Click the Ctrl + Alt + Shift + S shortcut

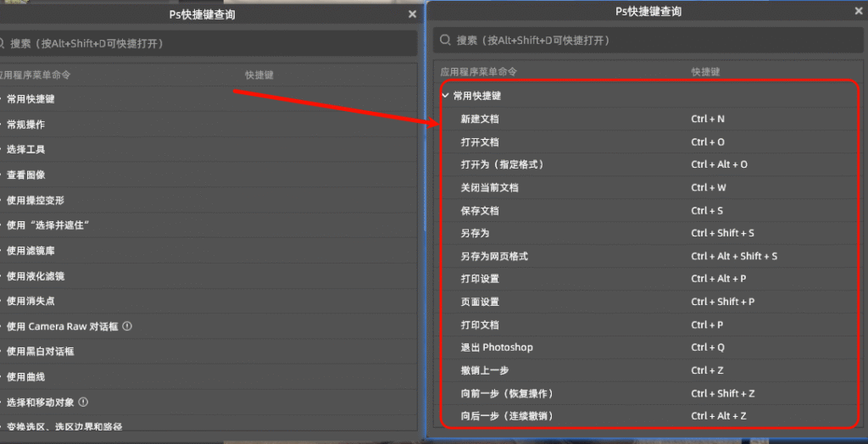(734, 257)
